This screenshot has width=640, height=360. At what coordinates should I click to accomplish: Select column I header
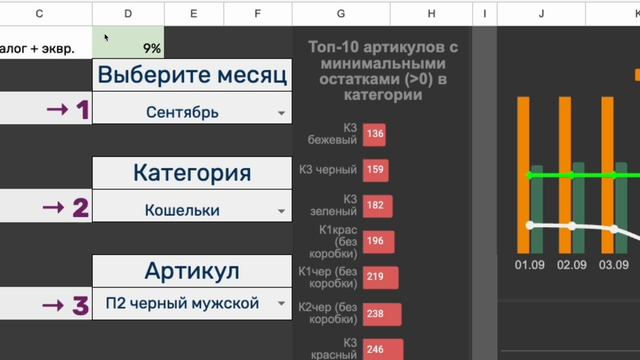click(485, 14)
